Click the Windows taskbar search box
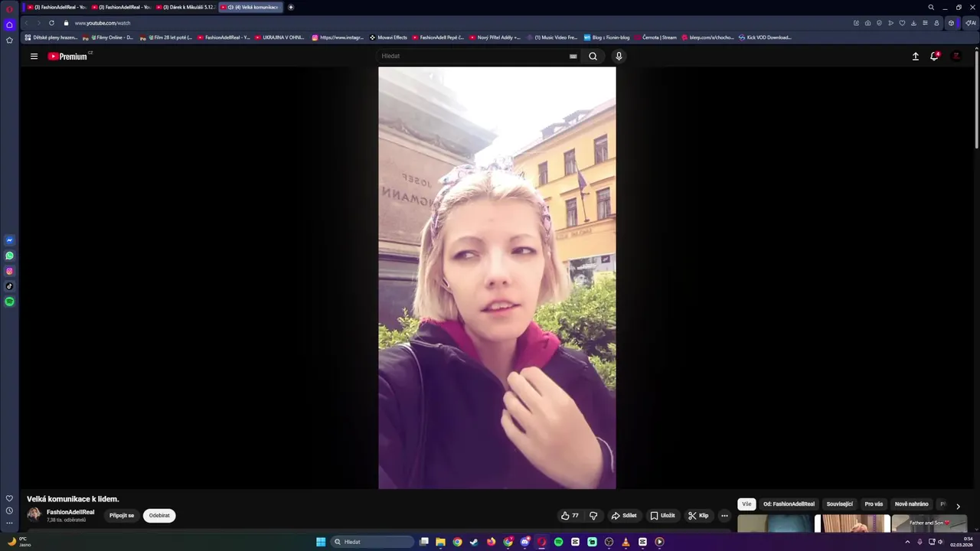 coord(373,542)
